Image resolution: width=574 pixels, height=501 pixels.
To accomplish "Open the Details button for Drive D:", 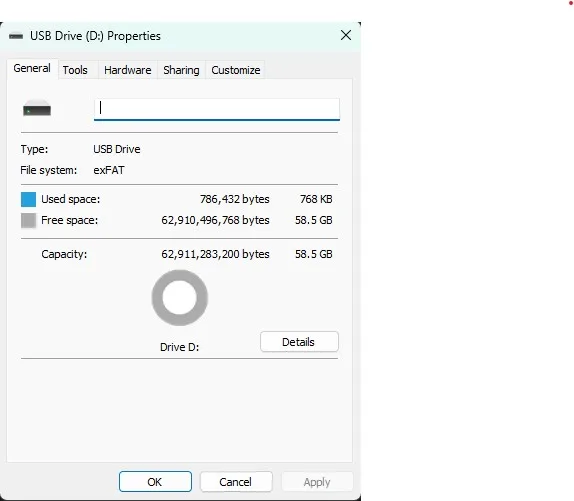I will click(x=299, y=342).
